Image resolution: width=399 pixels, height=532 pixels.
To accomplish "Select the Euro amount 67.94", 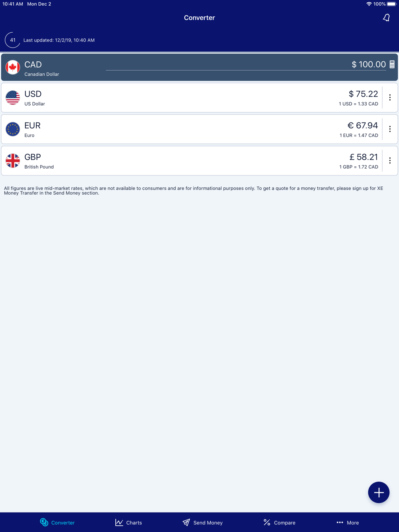I will click(x=362, y=126).
